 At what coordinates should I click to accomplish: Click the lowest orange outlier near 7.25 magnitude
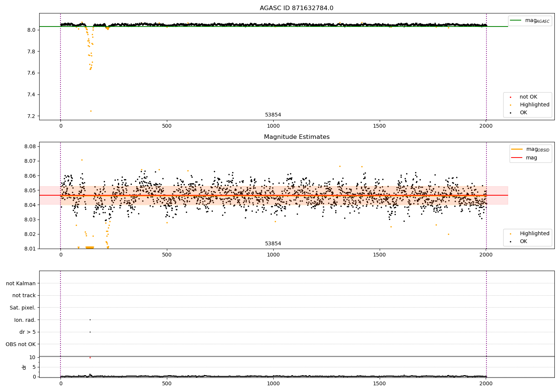point(91,111)
